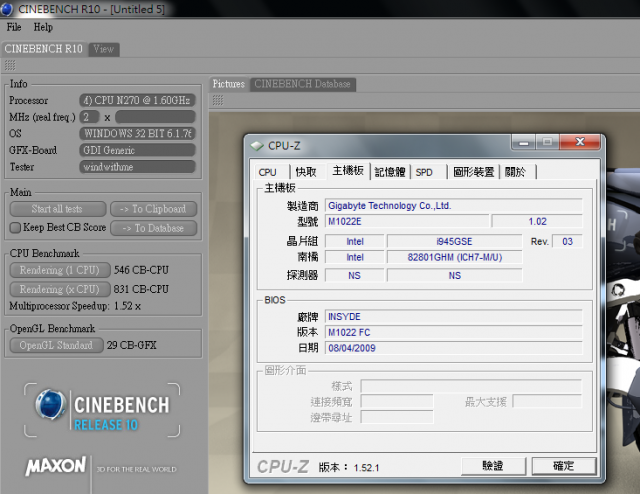
Task: Click the Intel chipset vendor value
Action: click(355, 242)
